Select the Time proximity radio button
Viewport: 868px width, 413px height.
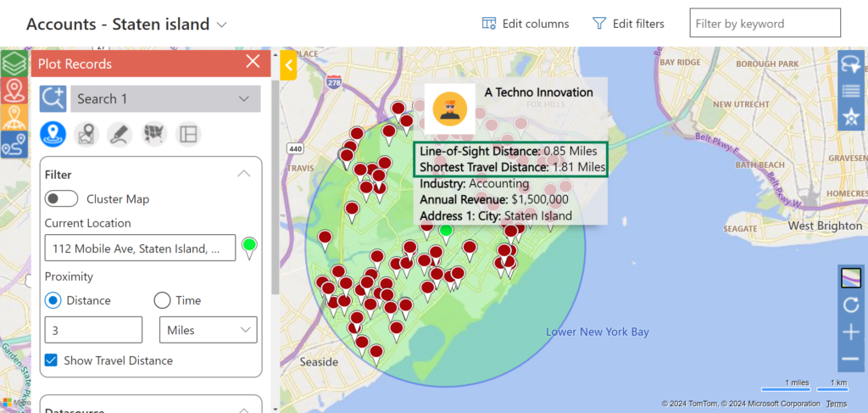(163, 300)
